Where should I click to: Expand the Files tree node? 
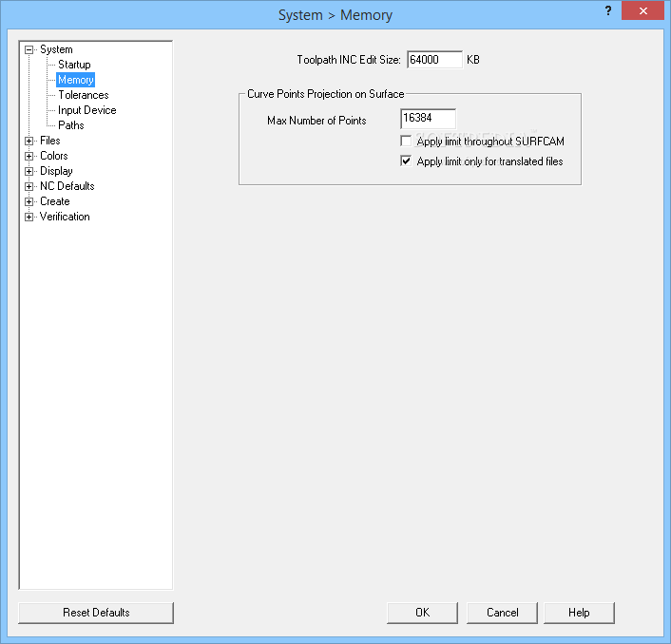(x=29, y=141)
